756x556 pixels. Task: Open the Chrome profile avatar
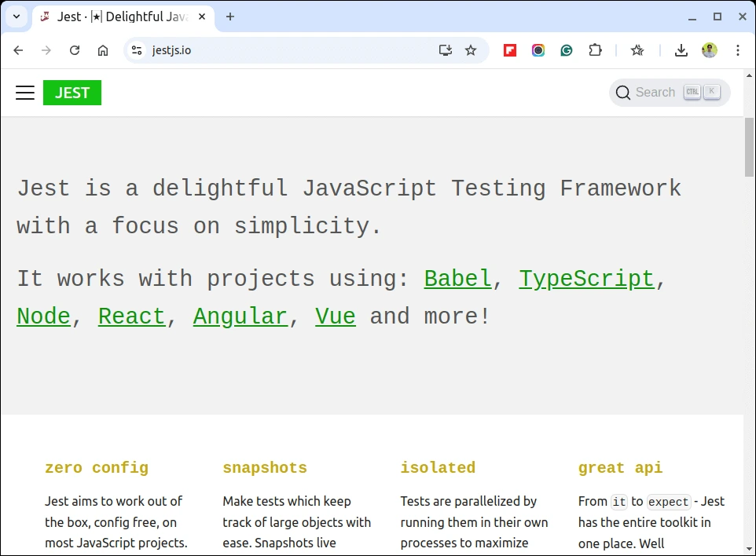click(x=709, y=50)
